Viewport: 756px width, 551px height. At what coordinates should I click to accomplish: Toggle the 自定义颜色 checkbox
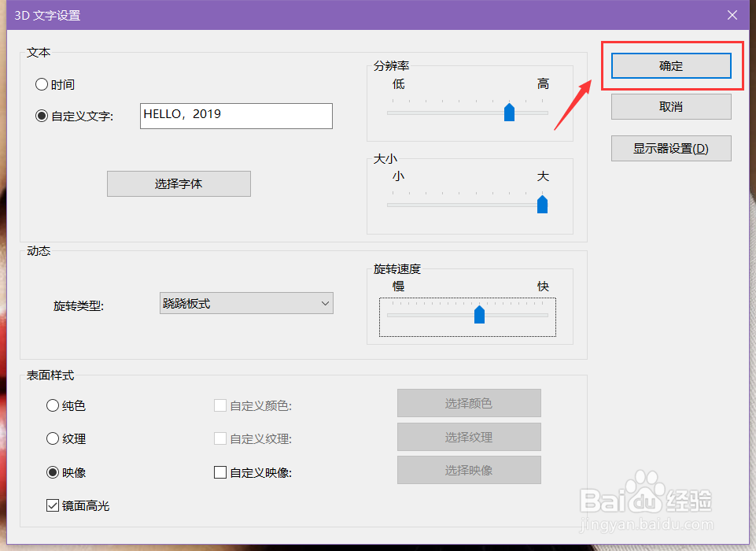pyautogui.click(x=220, y=405)
